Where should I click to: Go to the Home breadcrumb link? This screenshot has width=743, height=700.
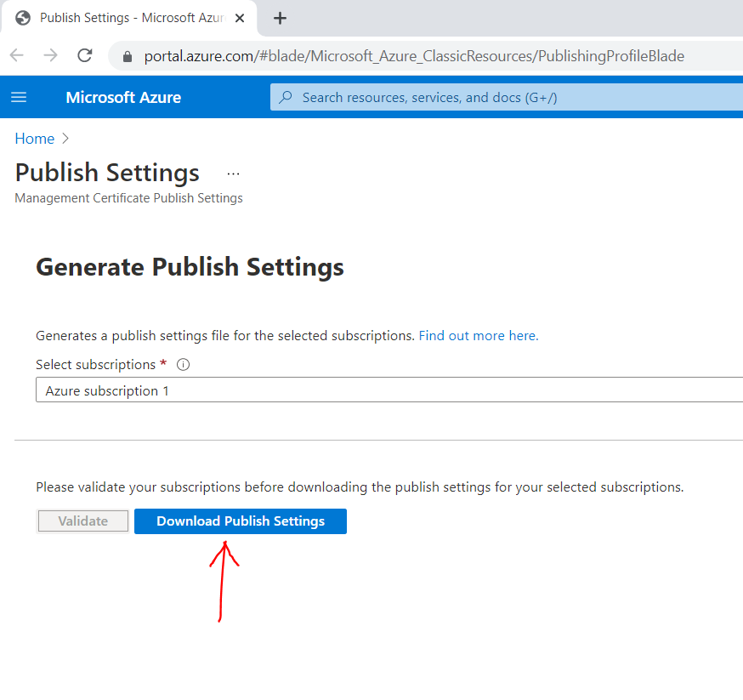(x=35, y=139)
